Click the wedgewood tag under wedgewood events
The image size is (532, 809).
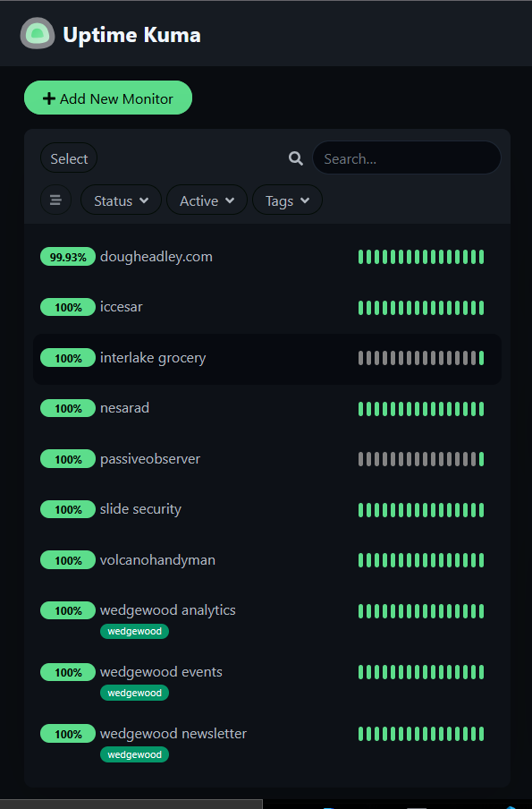(134, 693)
